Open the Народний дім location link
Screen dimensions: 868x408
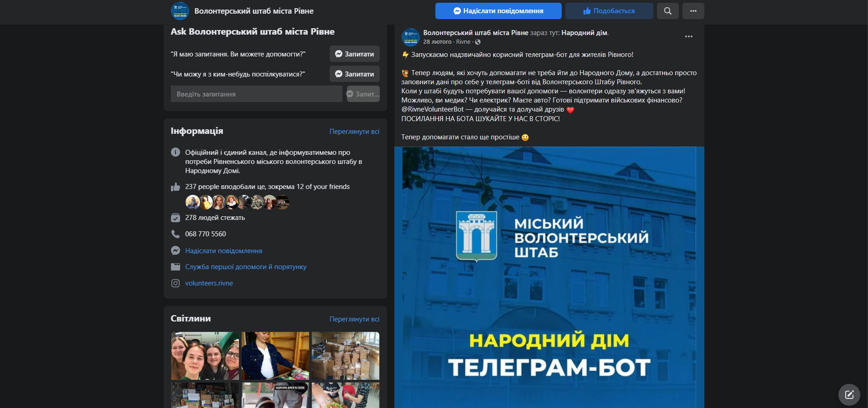pos(584,33)
